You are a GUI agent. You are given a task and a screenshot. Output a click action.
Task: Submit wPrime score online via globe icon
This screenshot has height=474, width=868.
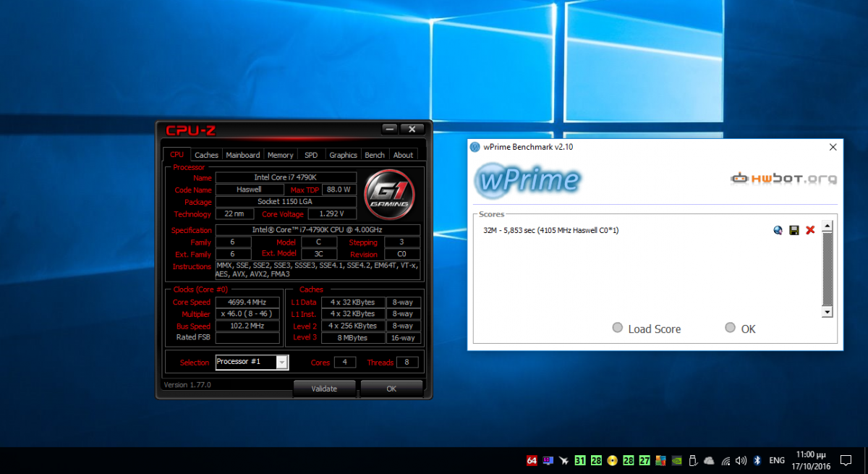[x=778, y=230]
